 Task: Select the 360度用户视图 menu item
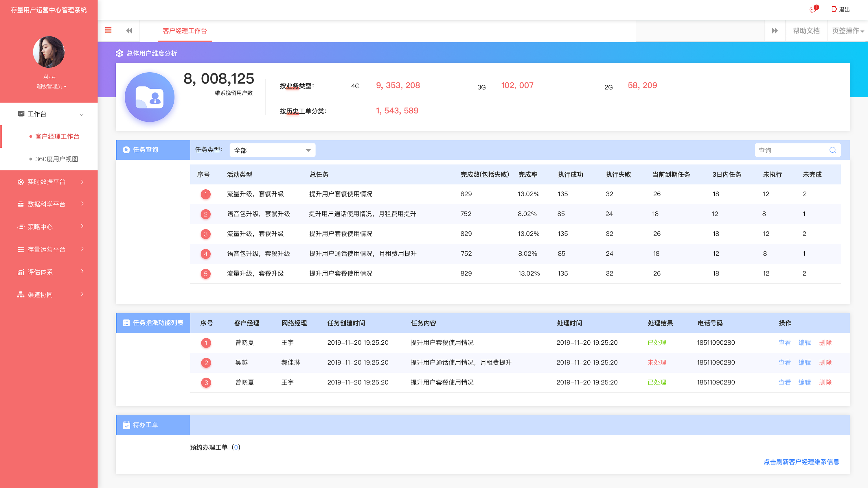coord(56,159)
